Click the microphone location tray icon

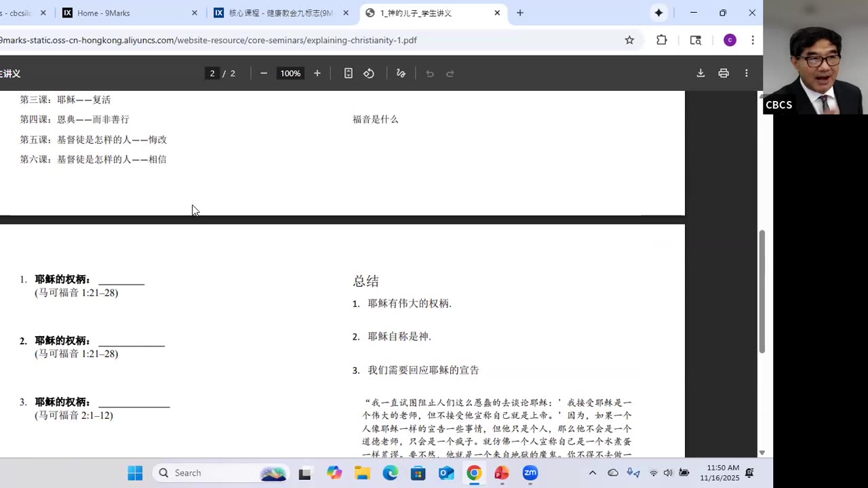pyautogui.click(x=633, y=473)
